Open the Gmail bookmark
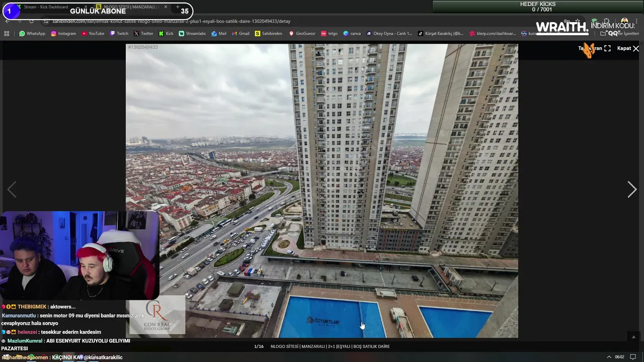This screenshot has height=362, width=644. coord(240,34)
